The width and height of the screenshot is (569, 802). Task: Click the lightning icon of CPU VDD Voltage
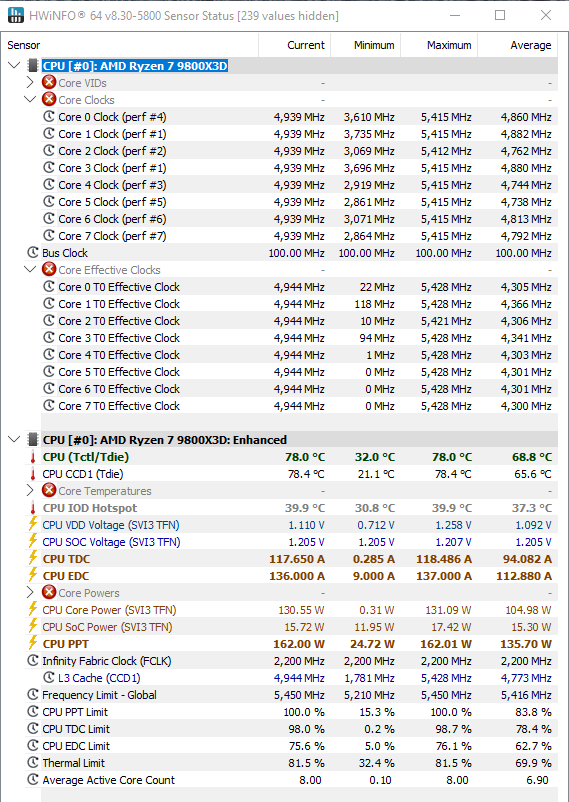click(x=33, y=524)
